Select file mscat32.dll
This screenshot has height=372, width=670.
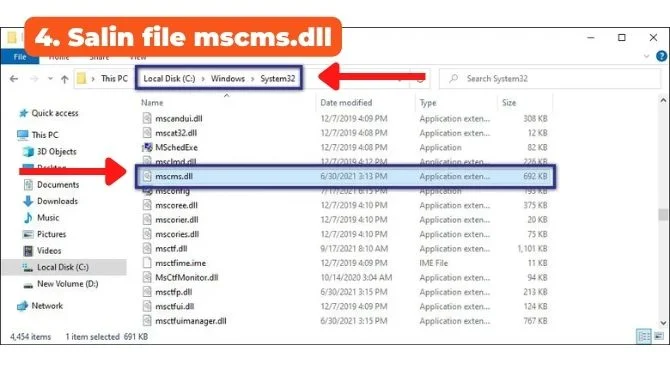point(176,133)
